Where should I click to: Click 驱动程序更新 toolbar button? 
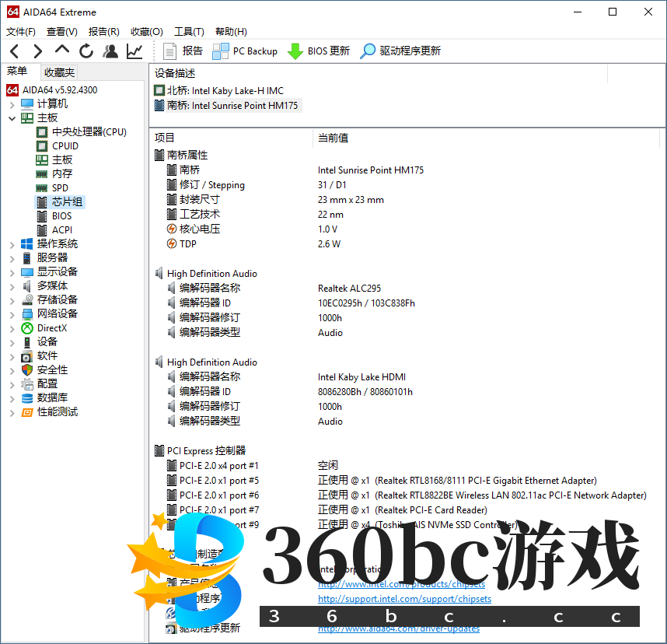coord(400,51)
